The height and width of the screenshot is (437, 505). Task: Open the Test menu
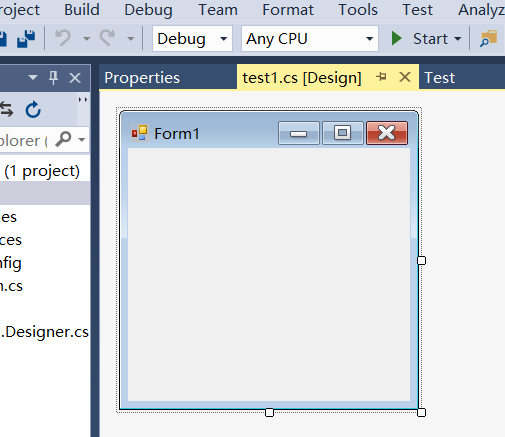pyautogui.click(x=417, y=10)
